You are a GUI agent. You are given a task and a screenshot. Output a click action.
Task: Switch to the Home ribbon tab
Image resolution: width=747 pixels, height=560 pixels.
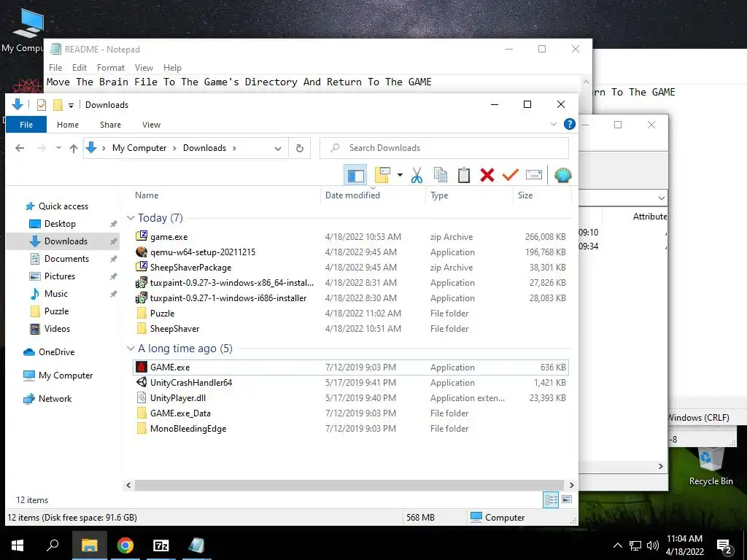pyautogui.click(x=68, y=125)
